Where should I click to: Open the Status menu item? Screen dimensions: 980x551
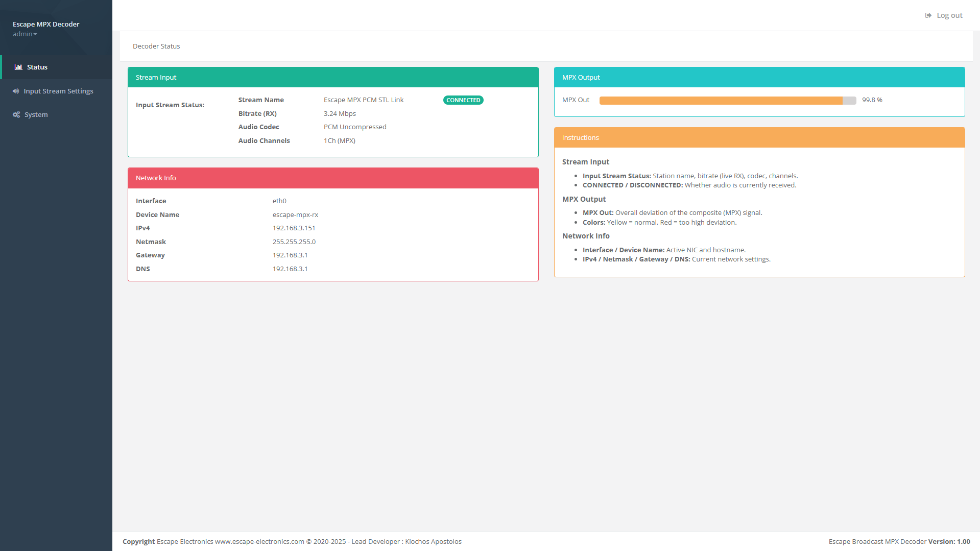(37, 67)
